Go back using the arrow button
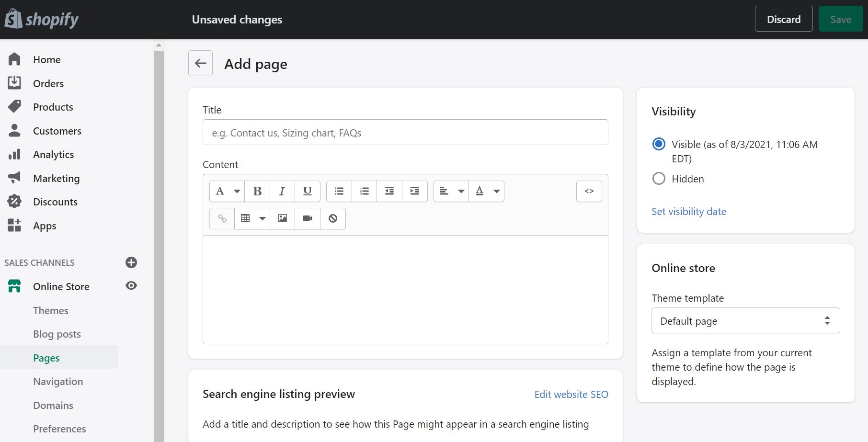868x442 pixels. pyautogui.click(x=200, y=63)
